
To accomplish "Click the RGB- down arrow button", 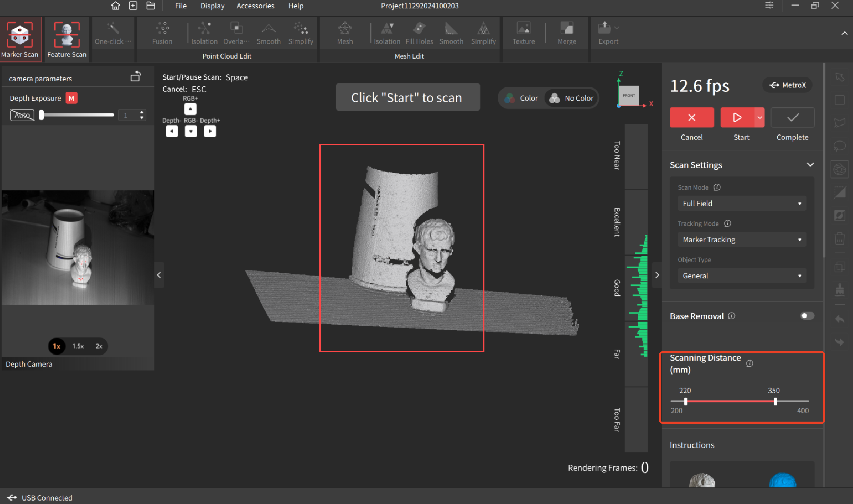I will [x=191, y=131].
